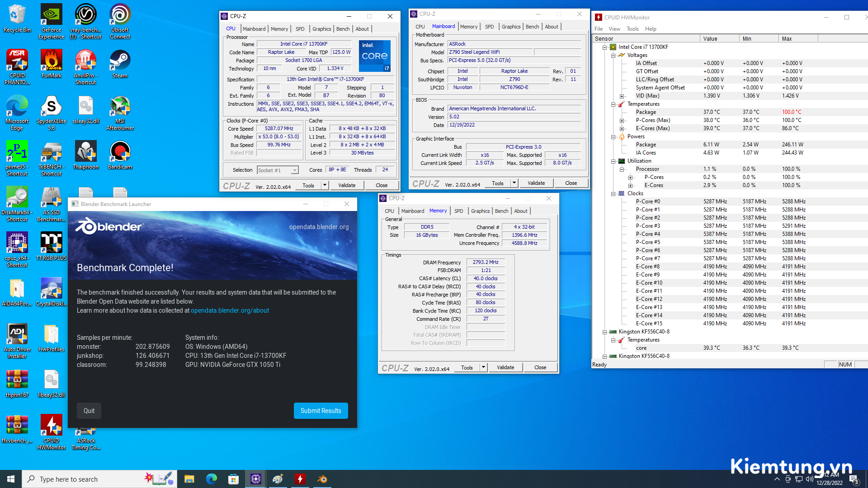Click the Steam desktop icon
Viewport: 868px width, 488px height.
tap(120, 64)
